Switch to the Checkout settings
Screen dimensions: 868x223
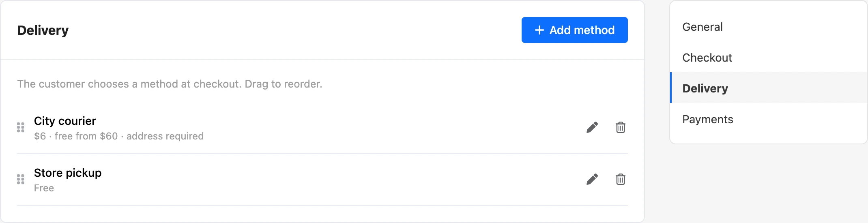tap(707, 58)
